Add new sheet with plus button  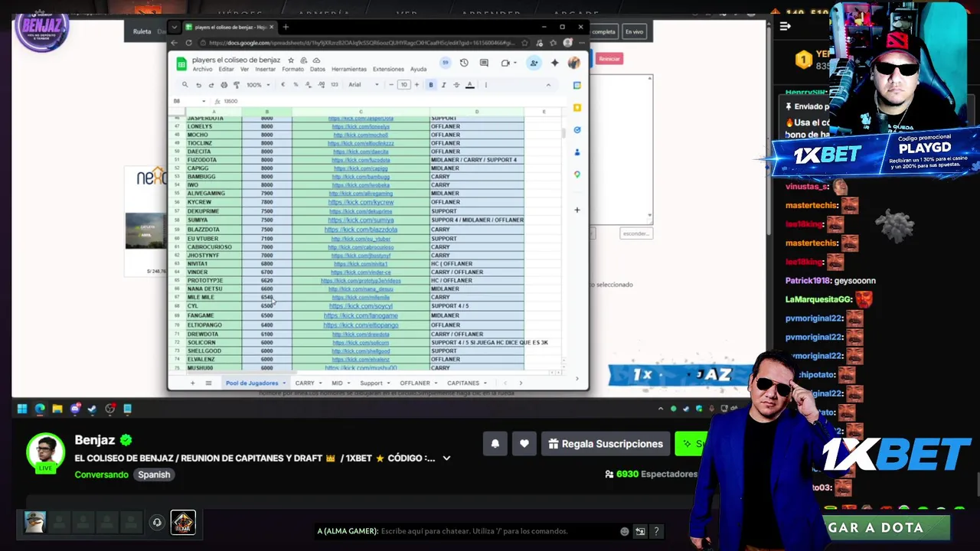192,383
